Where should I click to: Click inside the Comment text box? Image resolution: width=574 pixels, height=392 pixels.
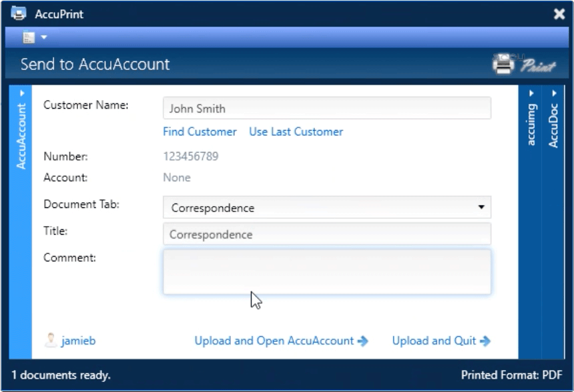[x=326, y=271]
